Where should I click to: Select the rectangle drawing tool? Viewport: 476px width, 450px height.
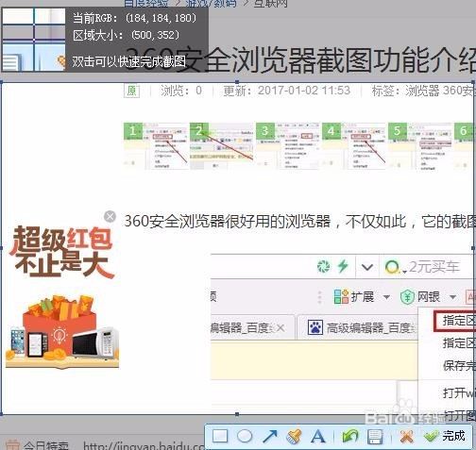click(220, 436)
